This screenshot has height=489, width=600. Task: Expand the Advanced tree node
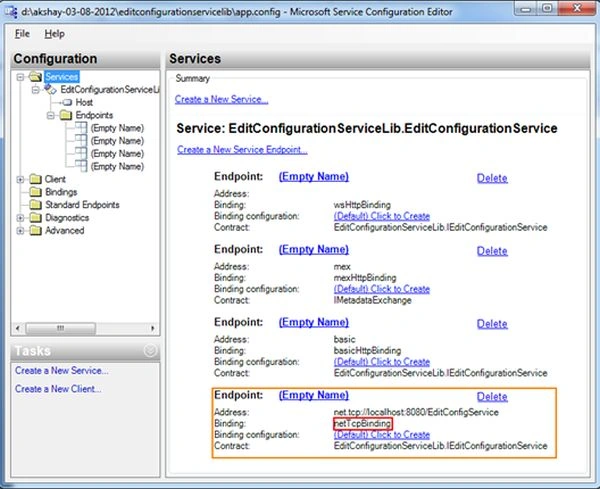pyautogui.click(x=20, y=231)
